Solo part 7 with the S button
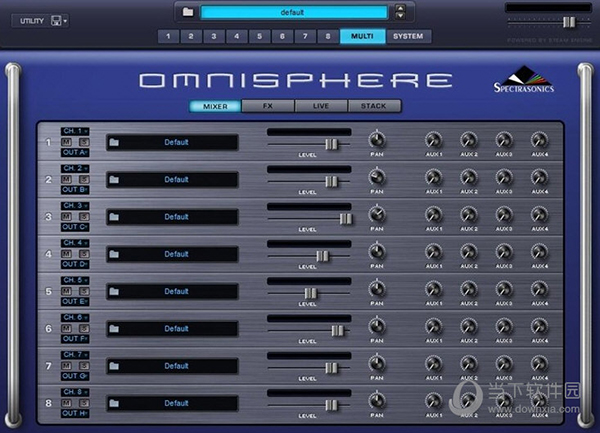 [84, 366]
